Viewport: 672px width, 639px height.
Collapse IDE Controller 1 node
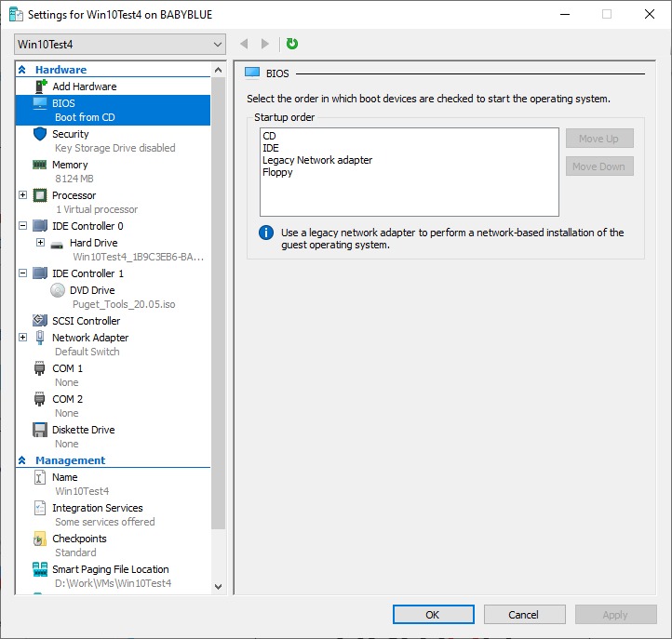[23, 273]
